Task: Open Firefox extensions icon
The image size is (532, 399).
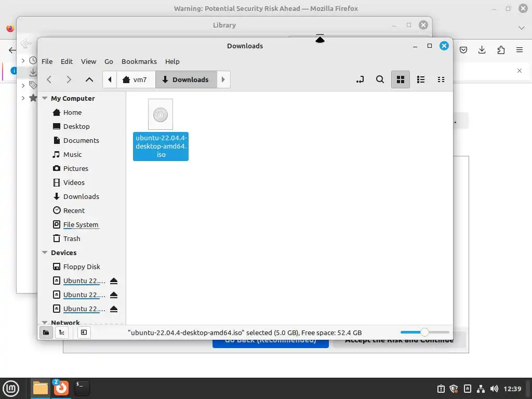Action: (x=501, y=50)
